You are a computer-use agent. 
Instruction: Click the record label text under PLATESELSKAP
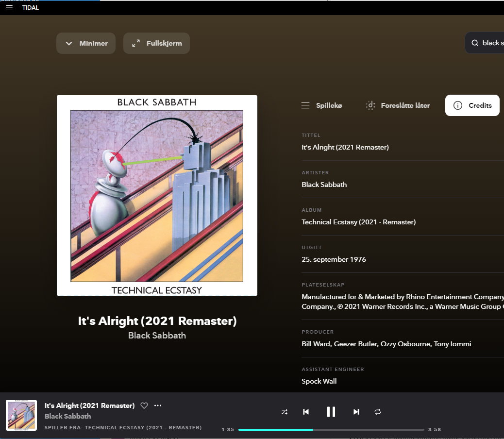coord(403,302)
